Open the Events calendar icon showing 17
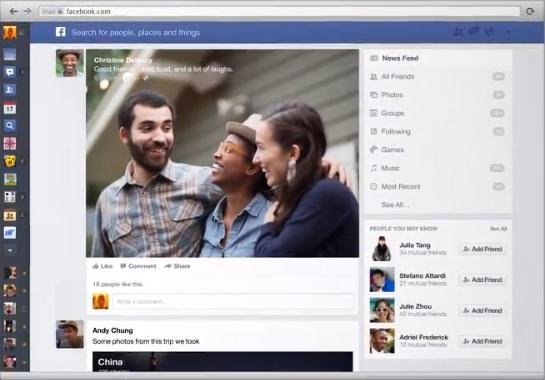545x380 pixels. [x=10, y=108]
